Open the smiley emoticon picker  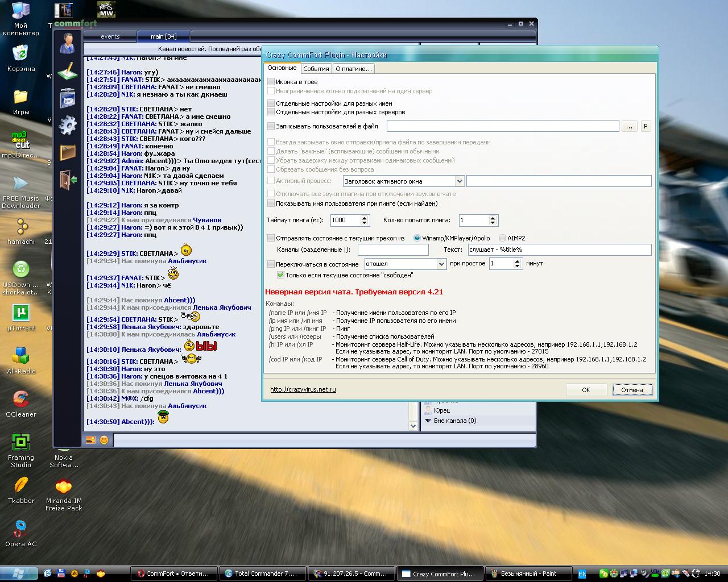click(104, 440)
